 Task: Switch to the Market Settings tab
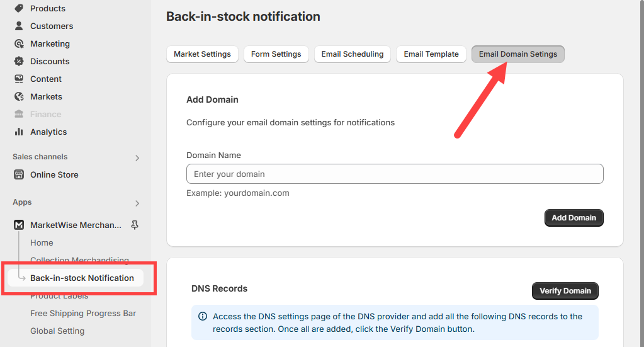coord(202,54)
